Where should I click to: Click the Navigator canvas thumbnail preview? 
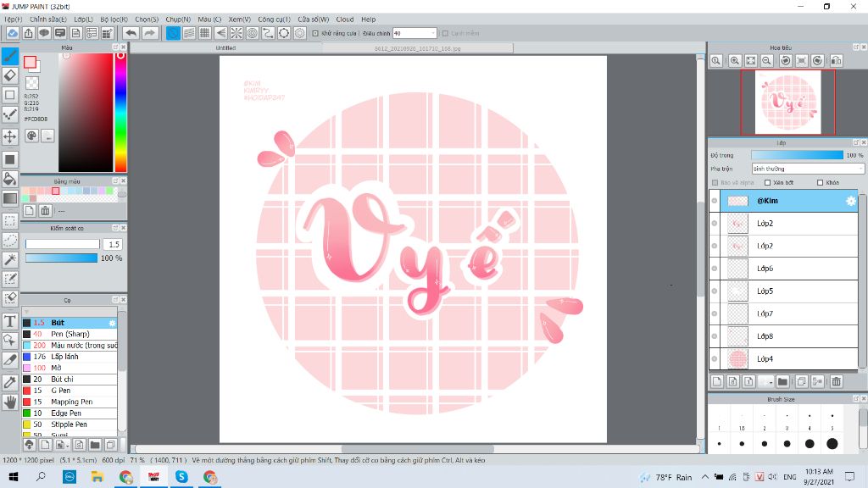coord(787,103)
